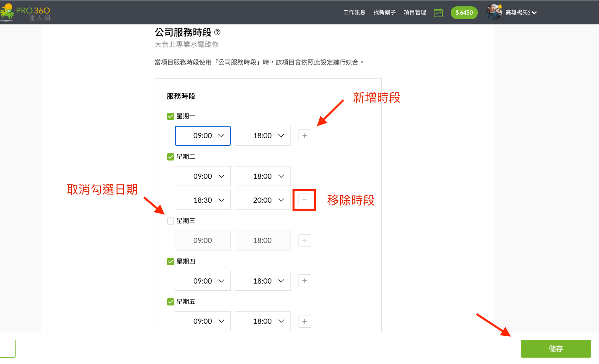Click the help question mark beside 公司服務時段

pos(217,32)
